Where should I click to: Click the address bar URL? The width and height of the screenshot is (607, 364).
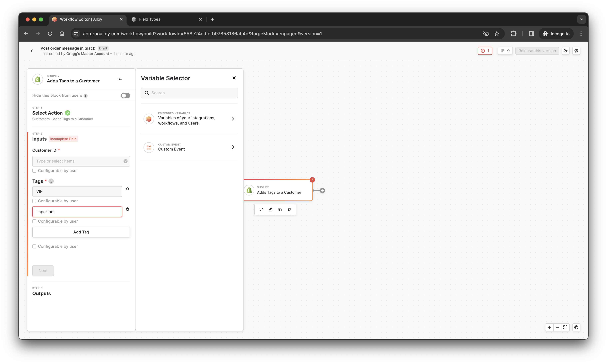point(202,34)
